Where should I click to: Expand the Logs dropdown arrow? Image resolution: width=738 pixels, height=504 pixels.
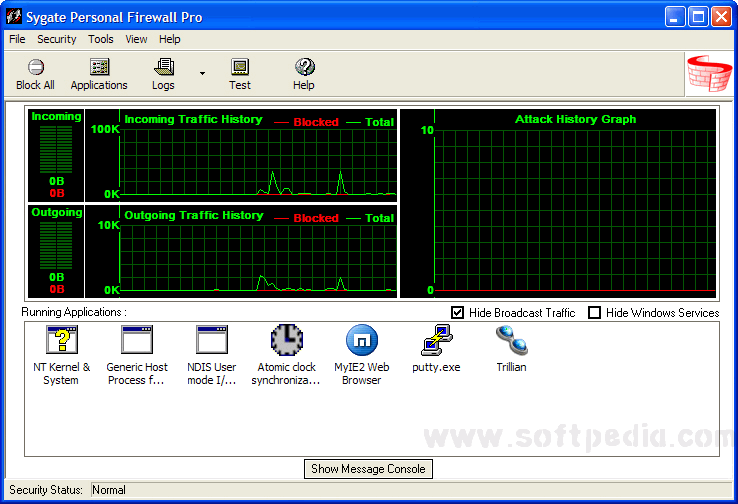coord(202,73)
